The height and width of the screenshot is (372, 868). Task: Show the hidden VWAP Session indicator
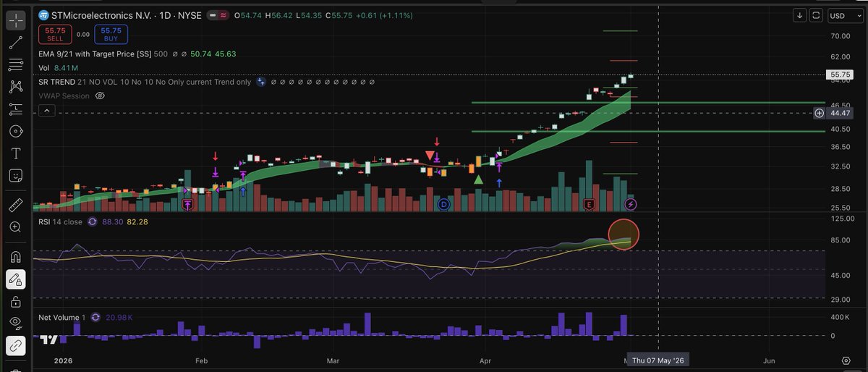click(x=101, y=96)
